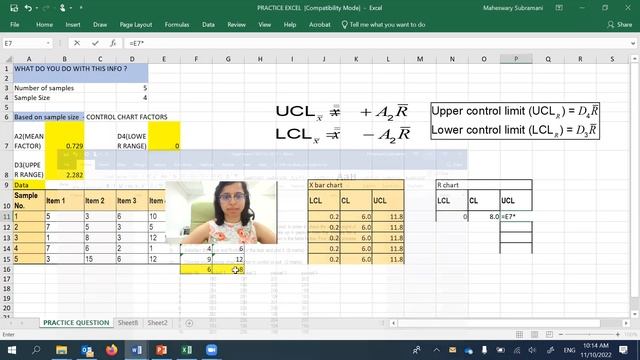Open the File menu

pos(15,24)
